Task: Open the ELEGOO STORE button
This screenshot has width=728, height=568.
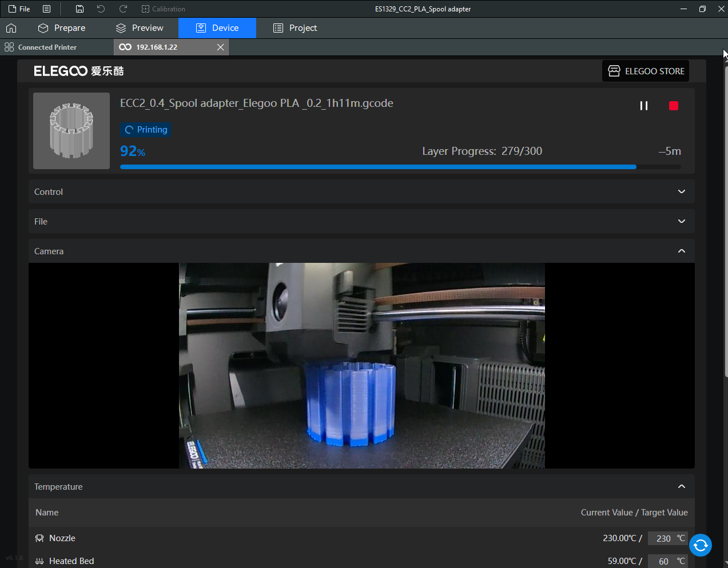Action: 646,71
